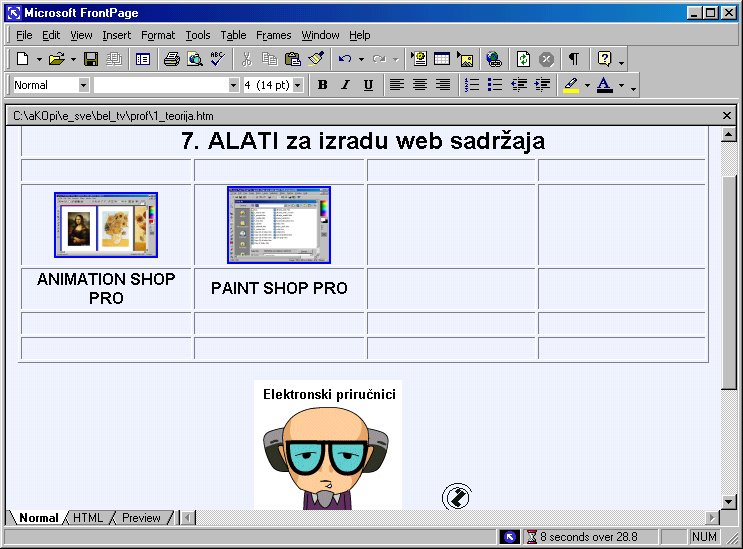Save the page with floppy icon
The image size is (743, 549).
coord(91,59)
